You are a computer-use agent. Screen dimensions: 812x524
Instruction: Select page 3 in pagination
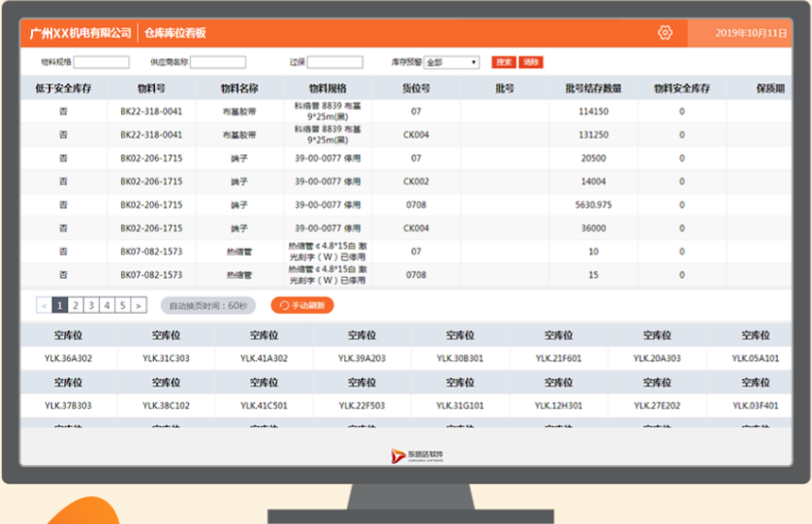91,305
